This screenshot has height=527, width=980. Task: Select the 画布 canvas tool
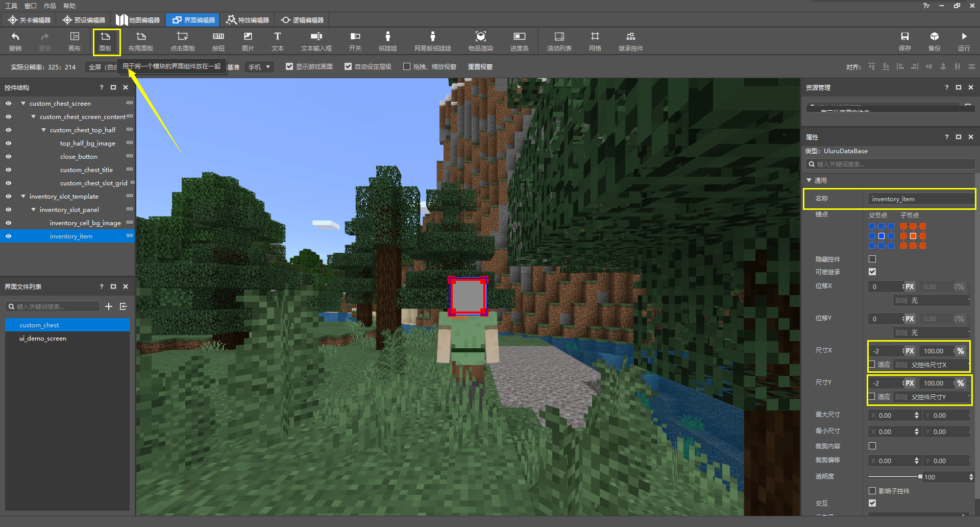75,41
